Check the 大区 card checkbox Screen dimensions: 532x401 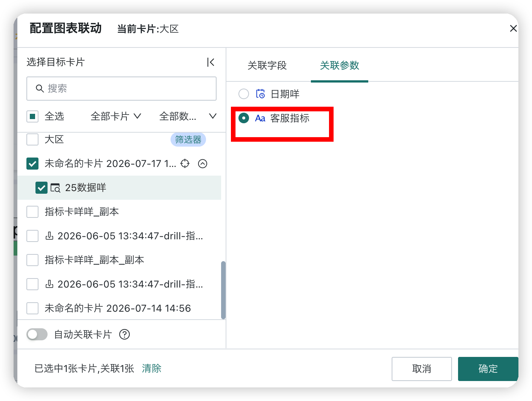[x=32, y=139]
